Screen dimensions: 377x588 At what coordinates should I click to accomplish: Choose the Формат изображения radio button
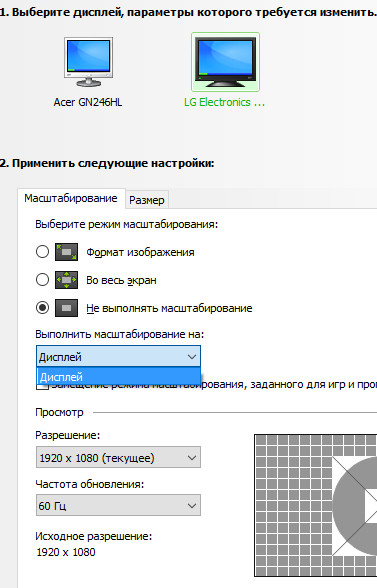[42, 252]
